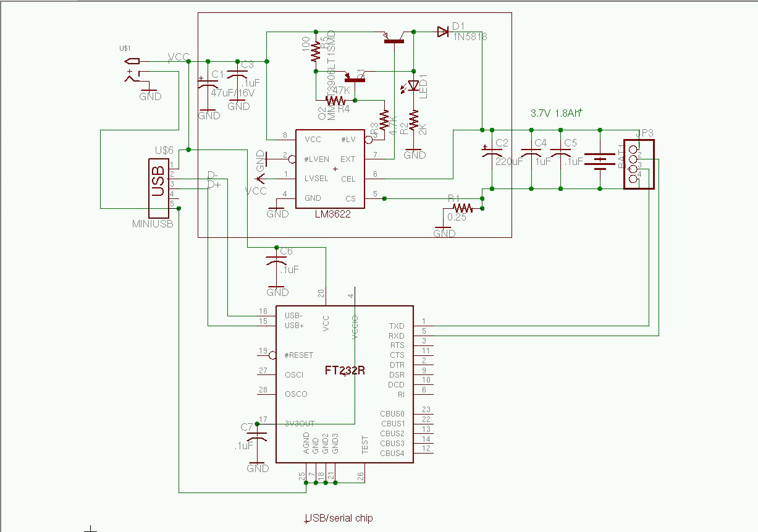Click the 3V3OUT pin label
Viewport: 758px width, 532px height.
click(300, 424)
